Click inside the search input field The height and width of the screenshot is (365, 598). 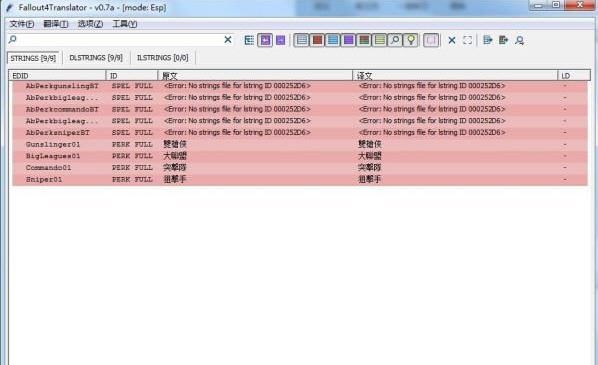(x=120, y=40)
